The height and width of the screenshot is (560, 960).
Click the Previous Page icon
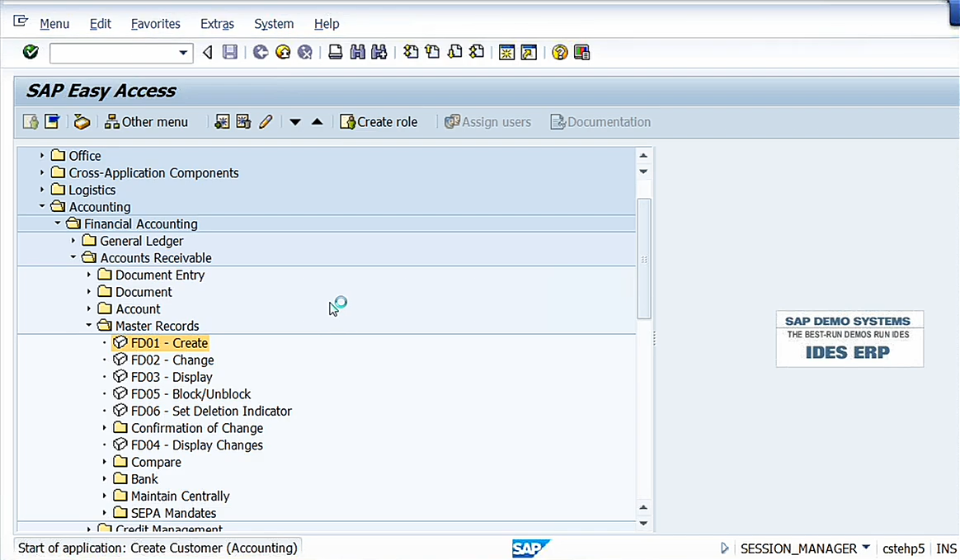432,52
